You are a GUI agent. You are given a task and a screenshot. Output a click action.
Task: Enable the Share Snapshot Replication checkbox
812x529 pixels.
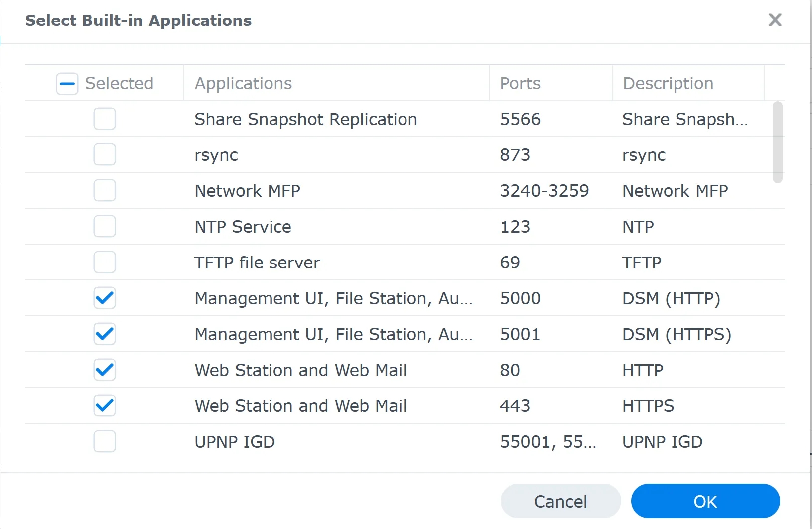[104, 119]
